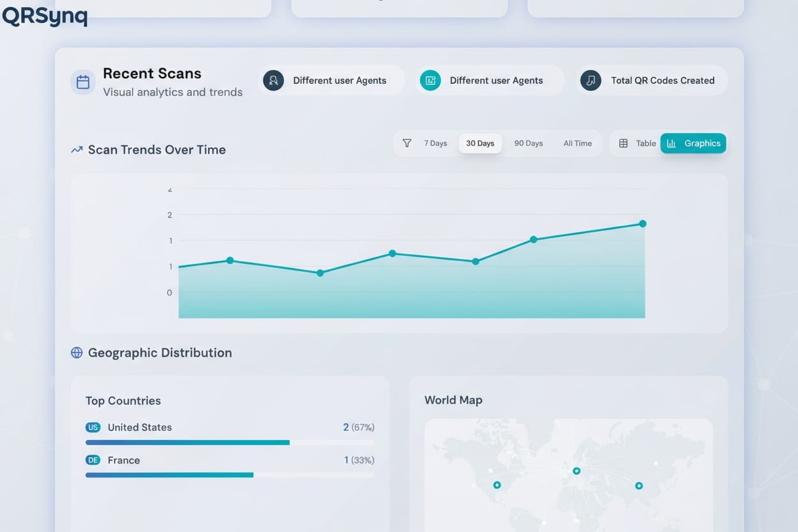Image resolution: width=798 pixels, height=532 pixels.
Task: Click the Total QR Codes Created card
Action: [x=651, y=80]
